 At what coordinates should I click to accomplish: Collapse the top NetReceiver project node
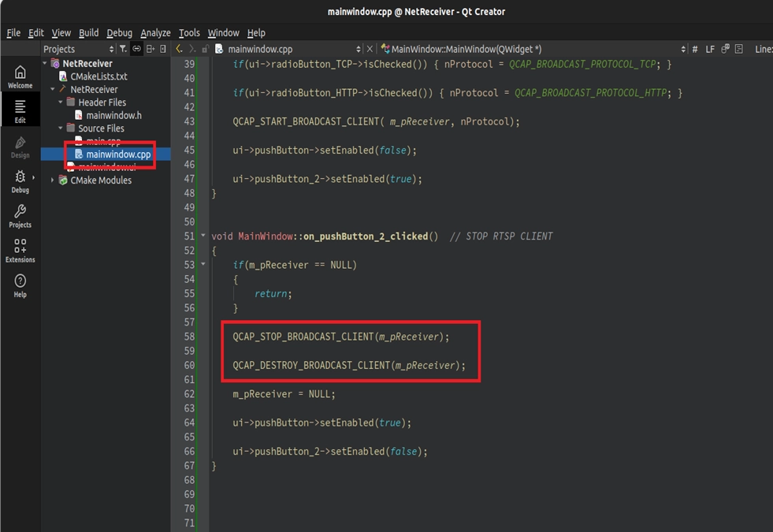pos(45,63)
